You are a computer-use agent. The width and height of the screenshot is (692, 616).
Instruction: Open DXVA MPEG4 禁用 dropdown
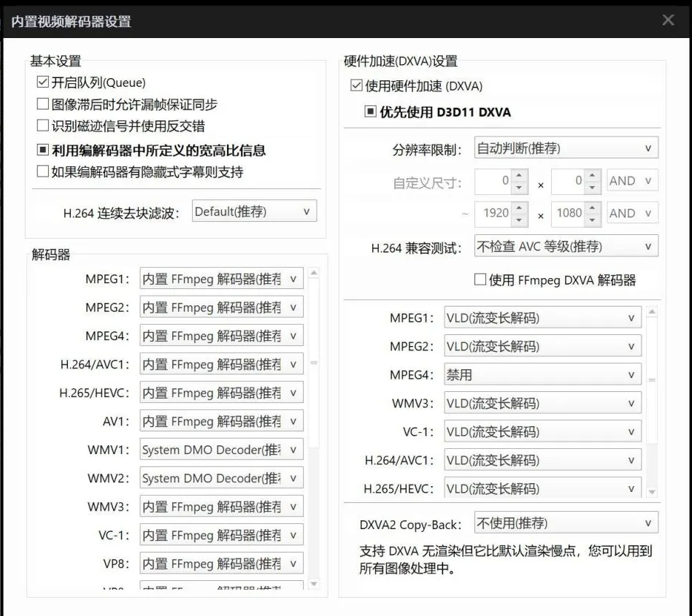(542, 374)
